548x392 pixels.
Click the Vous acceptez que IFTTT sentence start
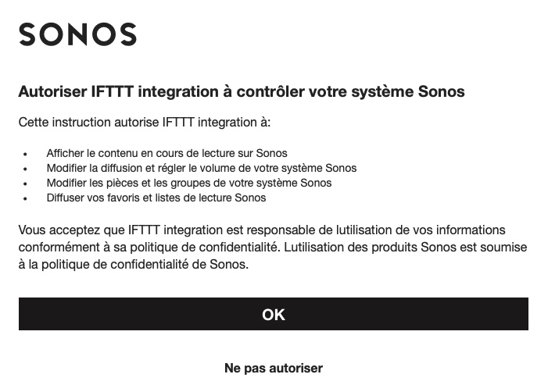pos(89,230)
